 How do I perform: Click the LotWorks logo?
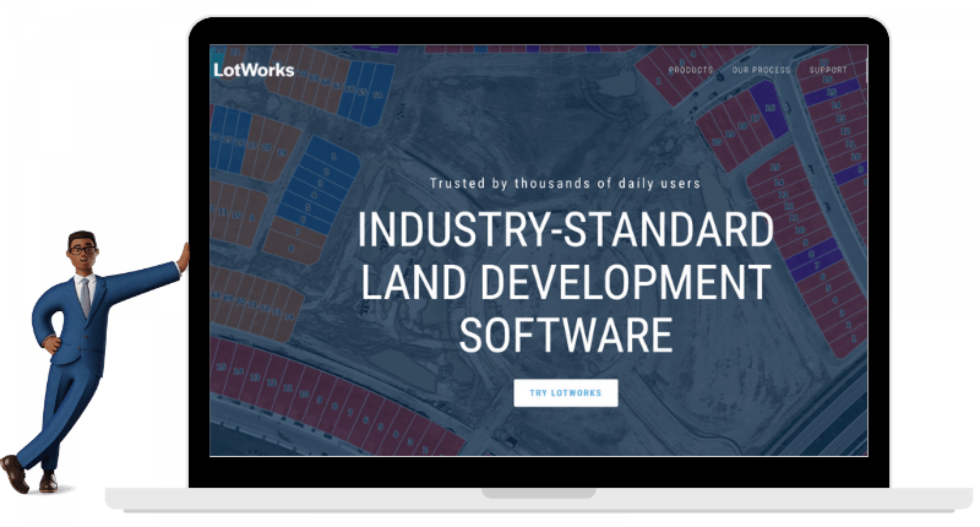tap(254, 71)
